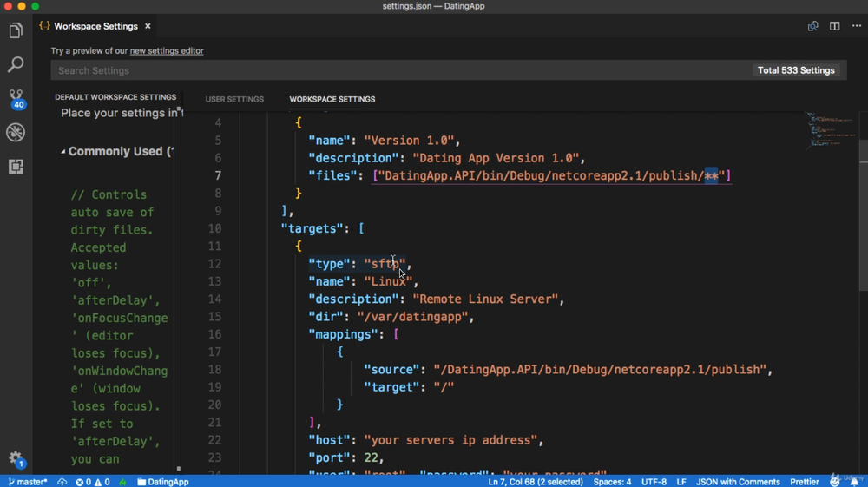Viewport: 868px width, 487px height.
Task: Click "Dating App Version 1.0" description string
Action: point(496,158)
